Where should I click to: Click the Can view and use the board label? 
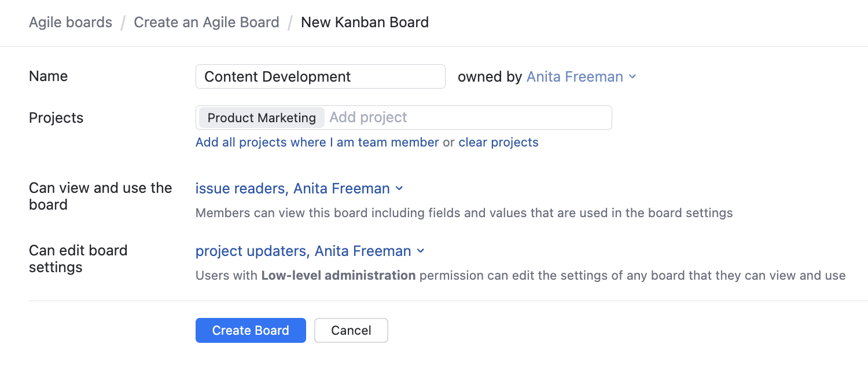coord(100,196)
